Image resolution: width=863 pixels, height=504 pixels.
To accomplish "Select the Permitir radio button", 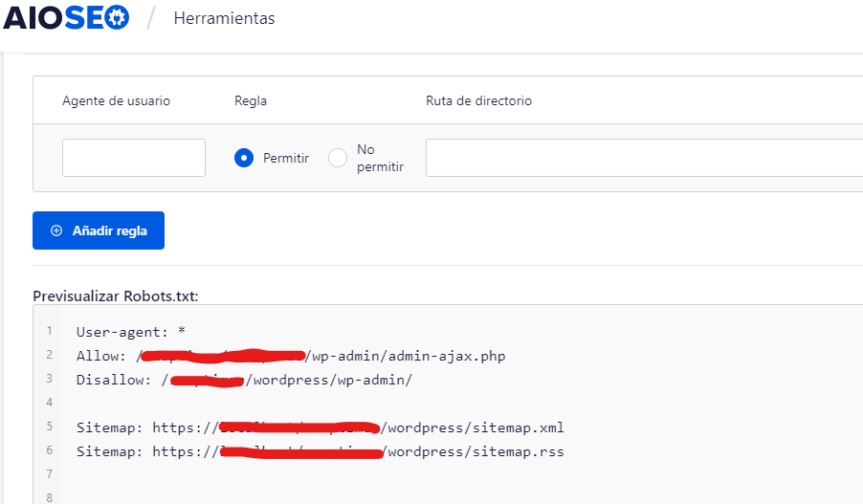I will pyautogui.click(x=244, y=158).
